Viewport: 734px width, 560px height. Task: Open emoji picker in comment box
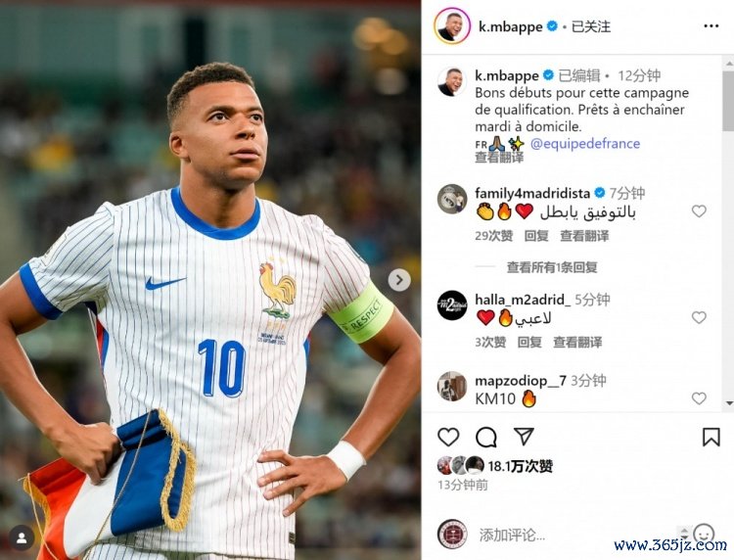[704, 535]
